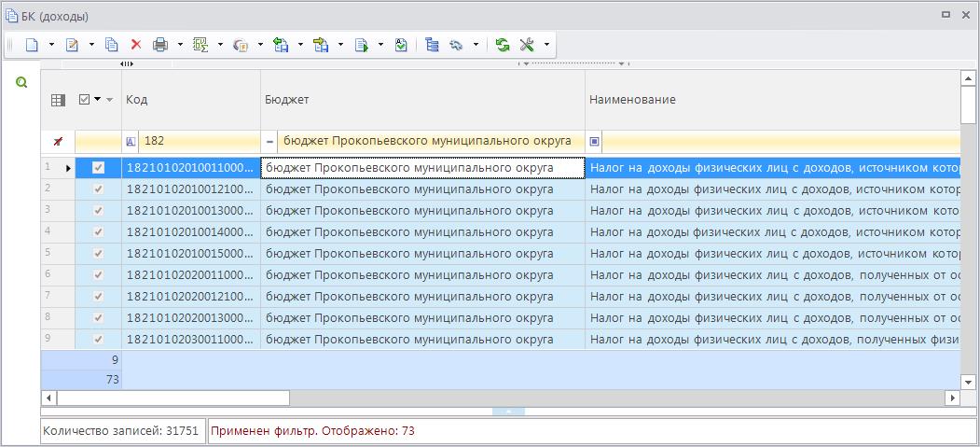Click the green magnifier search icon
This screenshot has width=980, height=447.
click(21, 82)
